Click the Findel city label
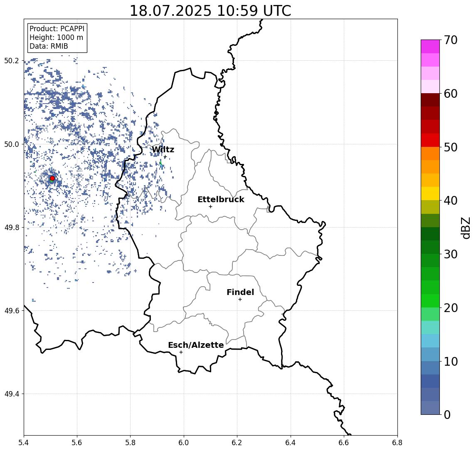Image resolution: width=476 pixels, height=451 pixels. click(240, 292)
